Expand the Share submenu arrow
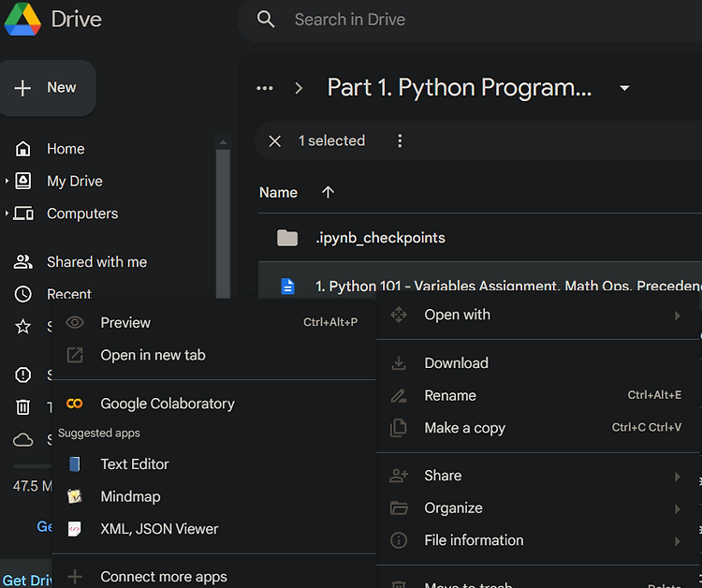The height and width of the screenshot is (588, 702). pos(678,477)
